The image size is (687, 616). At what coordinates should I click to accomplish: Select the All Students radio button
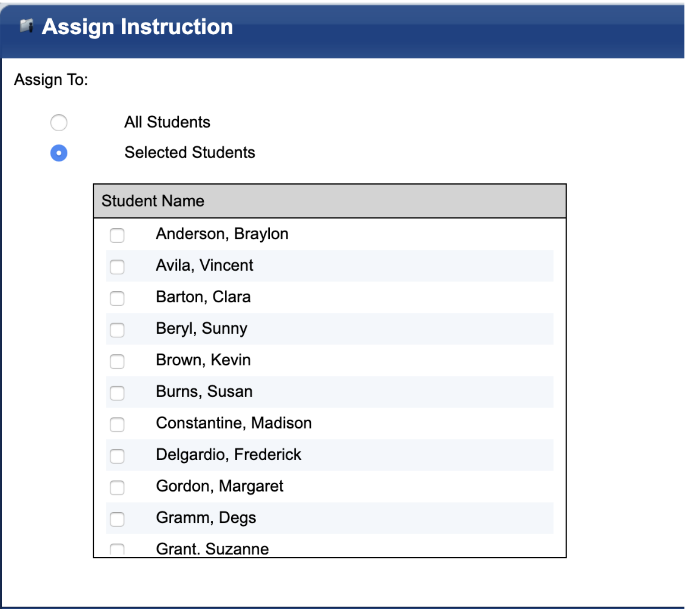point(59,123)
